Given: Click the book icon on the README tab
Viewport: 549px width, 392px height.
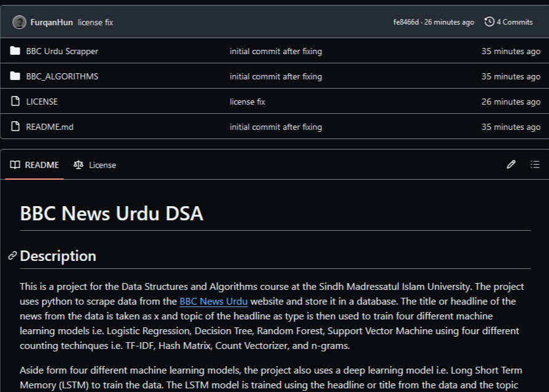Looking at the screenshot, I should 15,164.
